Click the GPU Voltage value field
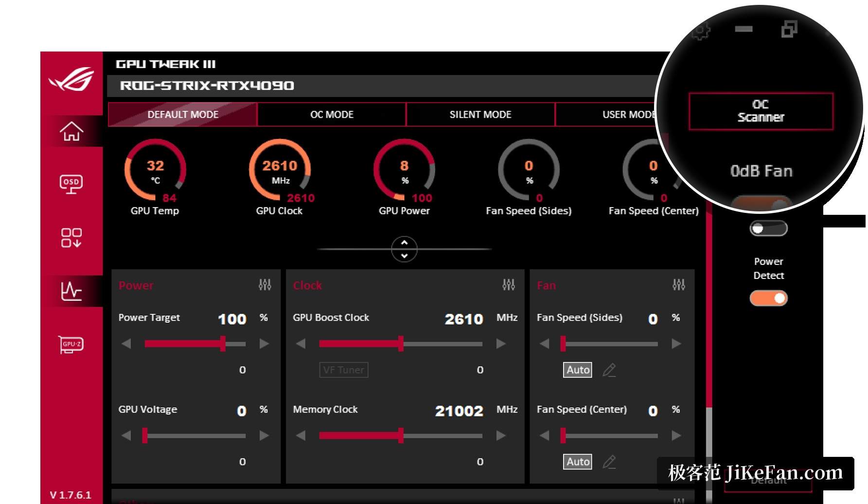The height and width of the screenshot is (504, 868). click(241, 411)
